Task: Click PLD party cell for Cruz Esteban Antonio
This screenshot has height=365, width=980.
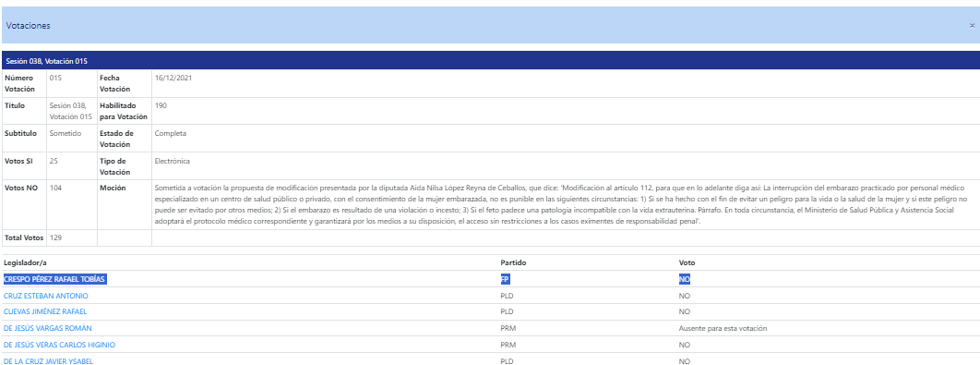Action: 507,296
